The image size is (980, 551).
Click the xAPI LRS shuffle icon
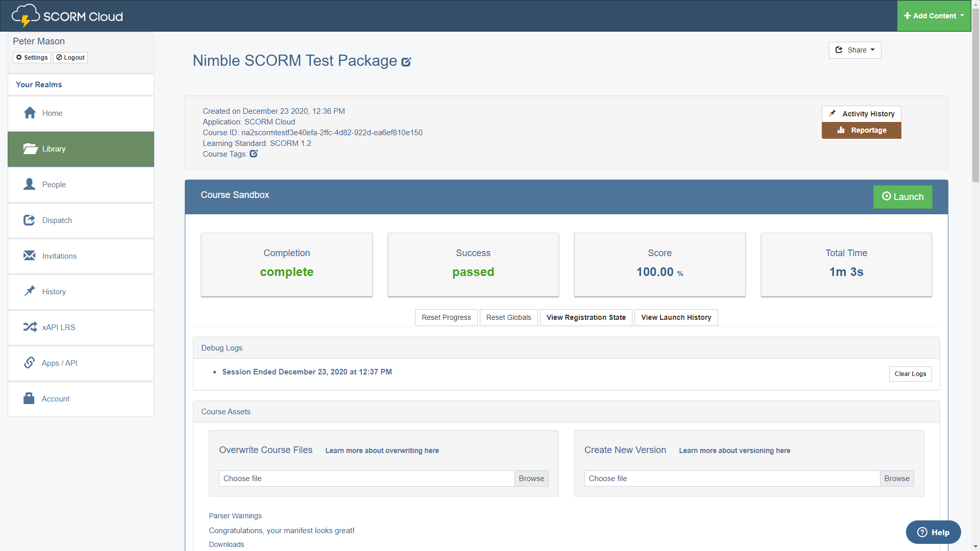pos(30,327)
